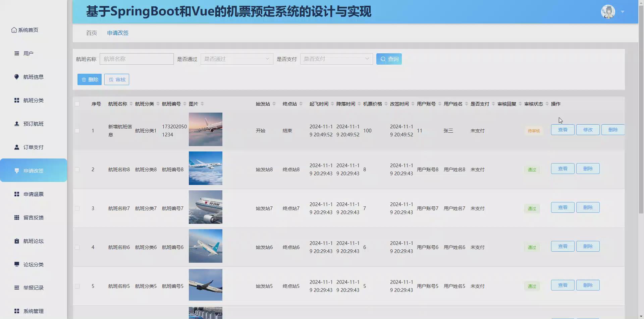This screenshot has height=319, width=644.
Task: Open the 是否支付 filter dropdown
Action: point(336,59)
